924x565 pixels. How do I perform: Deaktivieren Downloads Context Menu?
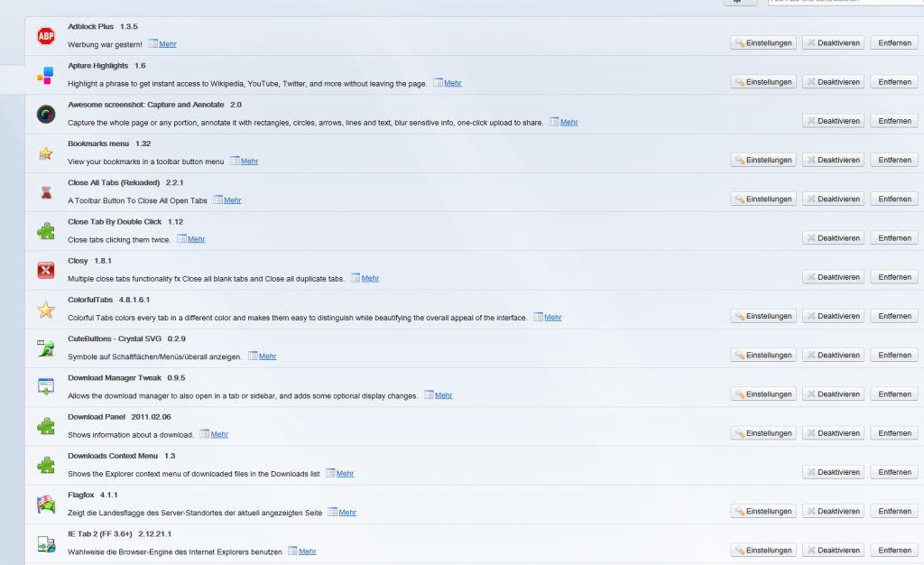point(833,472)
